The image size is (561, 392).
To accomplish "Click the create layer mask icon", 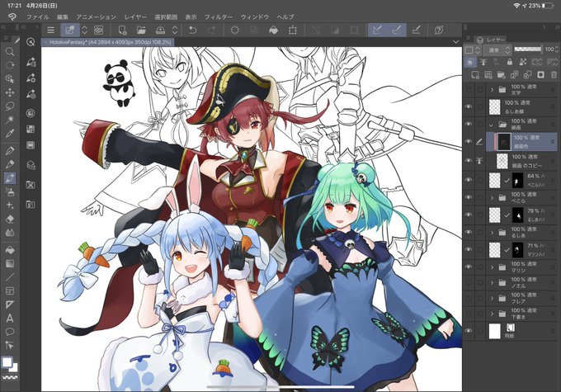I will pos(540,74).
